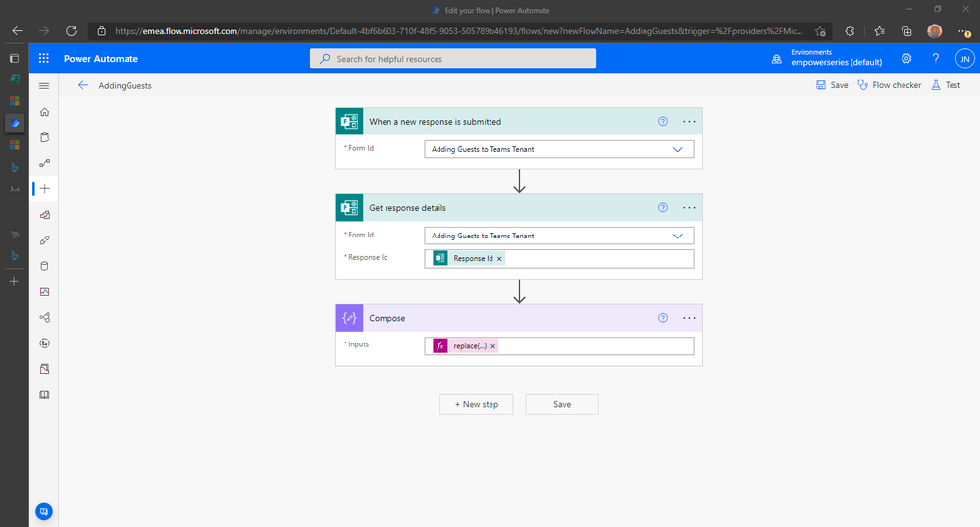Viewport: 980px width, 527px height.
Task: Click the Microsoft Forms icon on trigger card
Action: point(349,122)
